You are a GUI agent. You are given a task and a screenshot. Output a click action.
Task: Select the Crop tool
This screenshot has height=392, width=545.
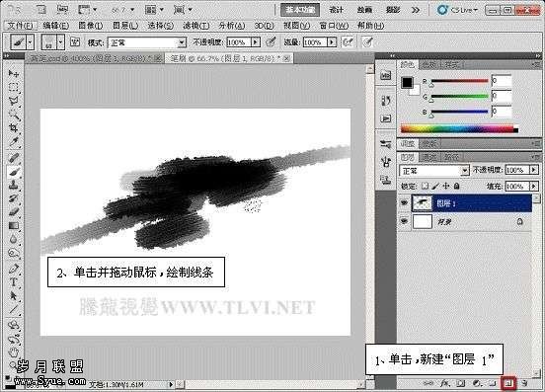pos(14,128)
